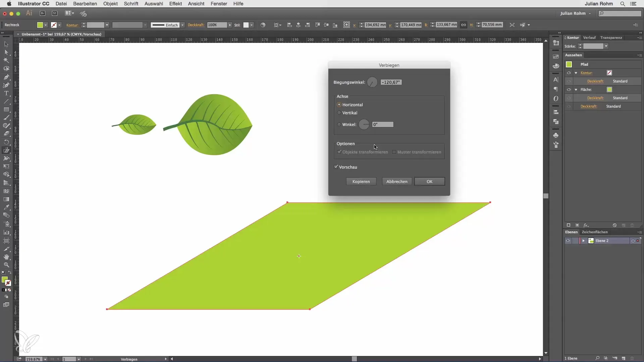Expand the Ebene 2 layer
Image resolution: width=644 pixels, height=362 pixels.
583,241
